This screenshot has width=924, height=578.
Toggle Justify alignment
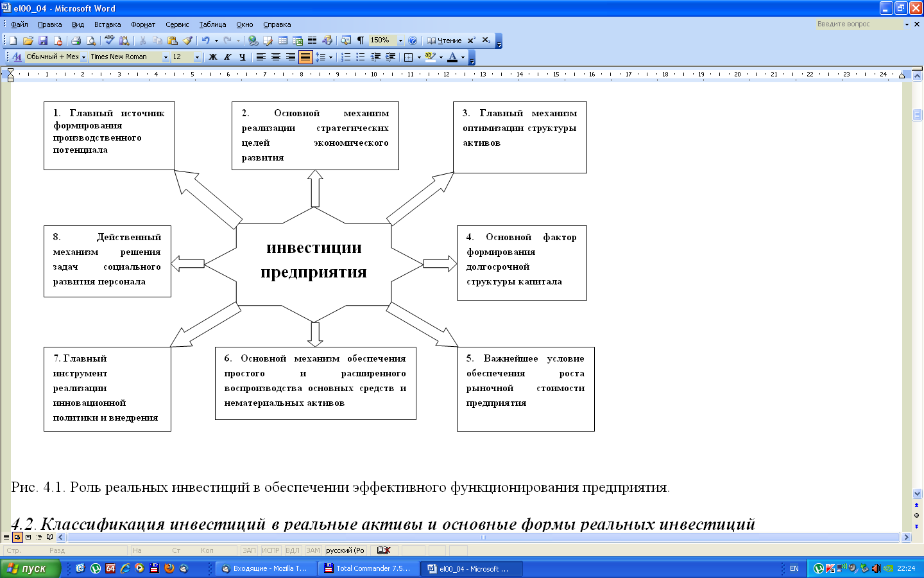click(305, 57)
